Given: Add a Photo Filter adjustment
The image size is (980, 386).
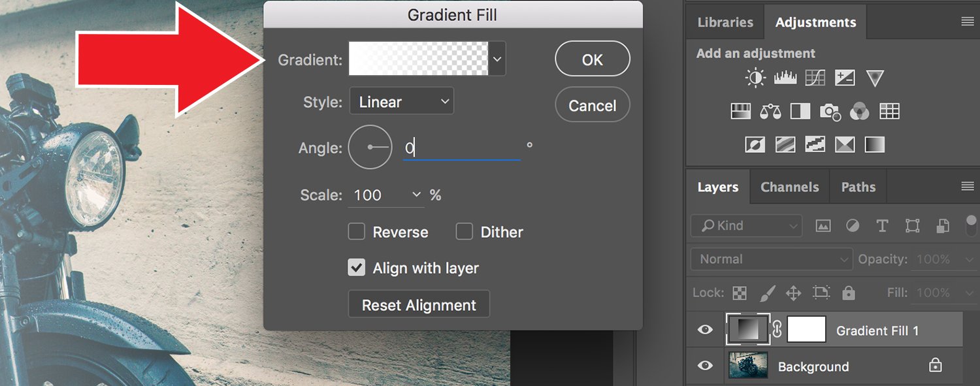Looking at the screenshot, I should click(x=830, y=112).
